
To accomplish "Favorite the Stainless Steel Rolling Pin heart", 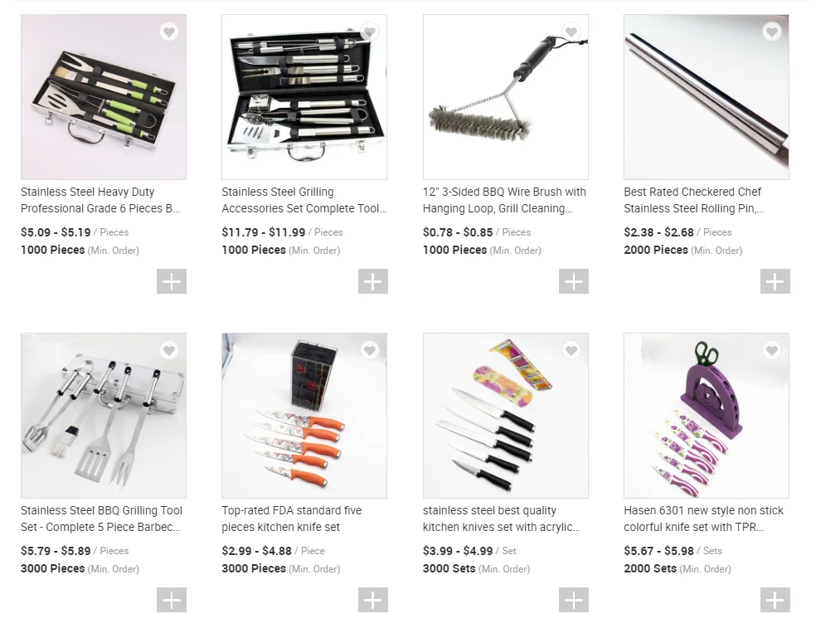I will tap(772, 32).
